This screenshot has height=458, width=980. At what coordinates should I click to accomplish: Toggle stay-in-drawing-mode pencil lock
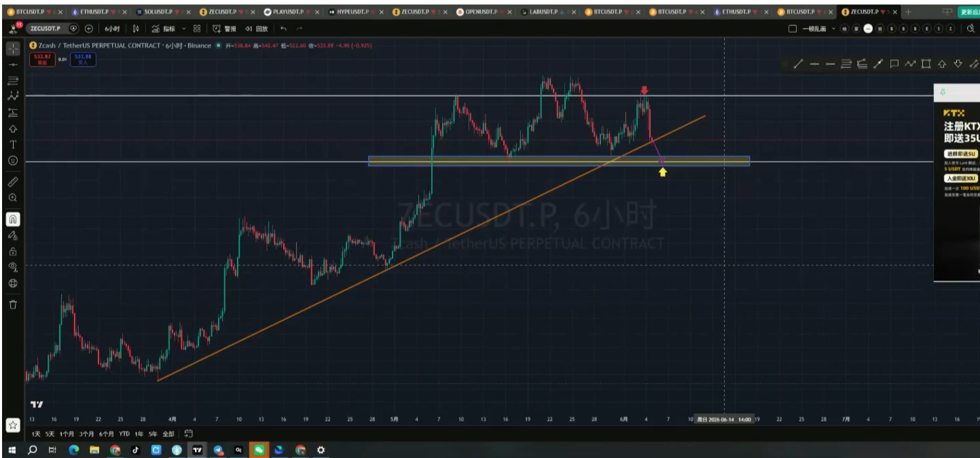click(x=12, y=235)
